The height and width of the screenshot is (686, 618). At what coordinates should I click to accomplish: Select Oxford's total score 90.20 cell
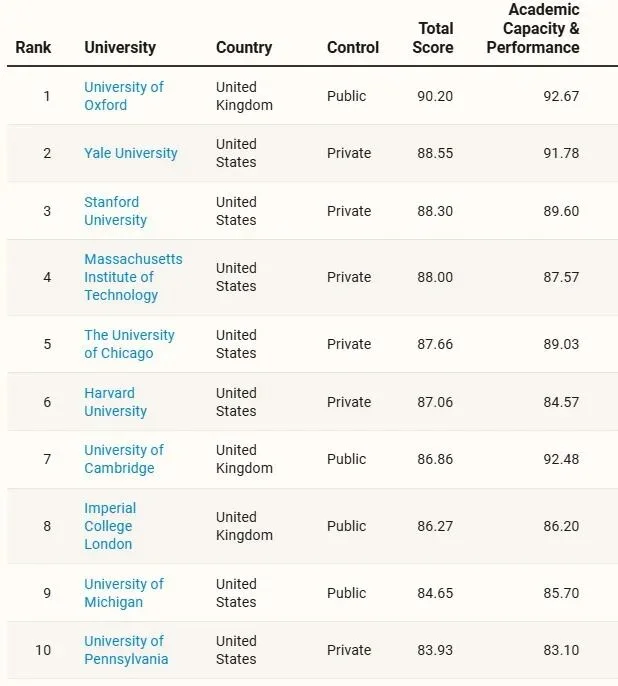coord(435,96)
